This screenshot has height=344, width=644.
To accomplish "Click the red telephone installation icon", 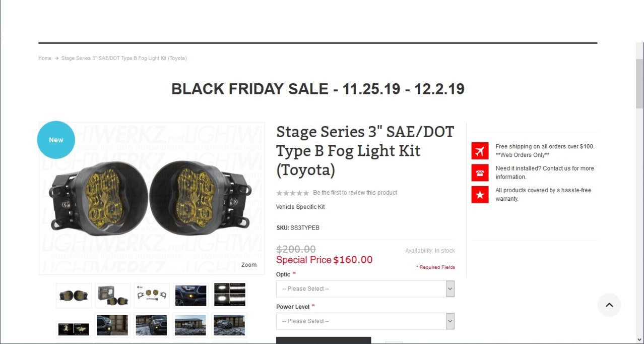I will [x=480, y=173].
